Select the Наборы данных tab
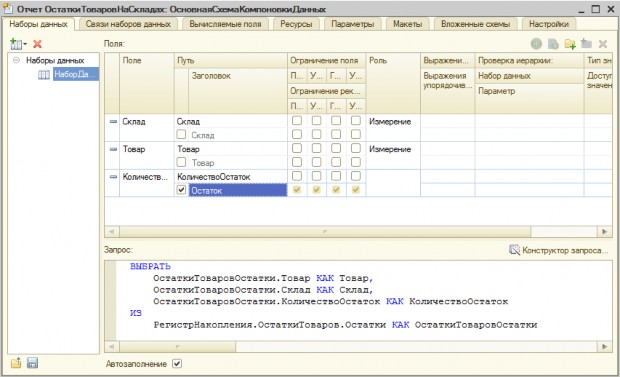 point(38,24)
